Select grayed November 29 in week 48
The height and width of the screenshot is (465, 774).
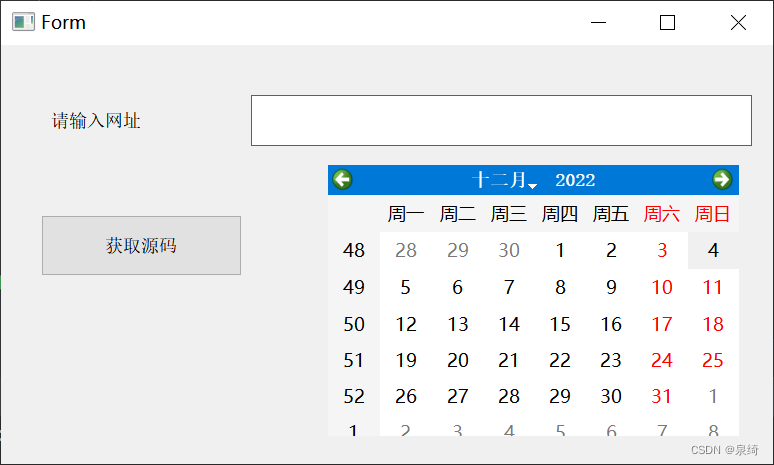[458, 250]
